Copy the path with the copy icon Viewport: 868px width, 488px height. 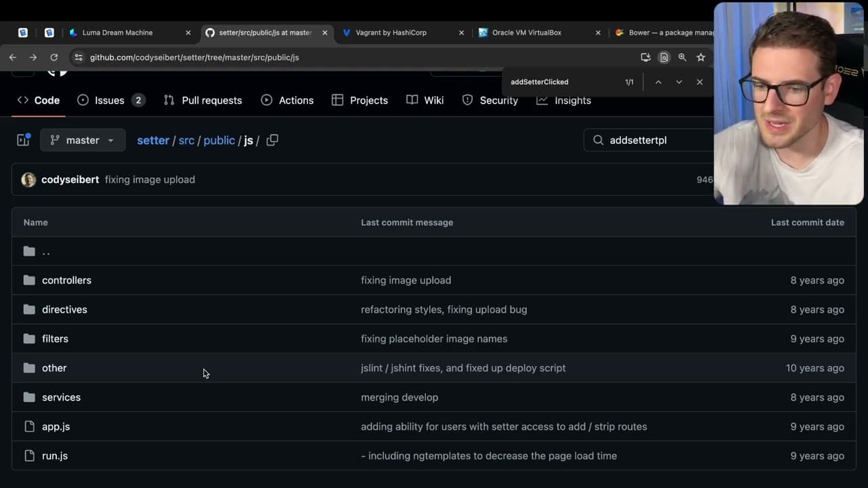click(x=273, y=140)
